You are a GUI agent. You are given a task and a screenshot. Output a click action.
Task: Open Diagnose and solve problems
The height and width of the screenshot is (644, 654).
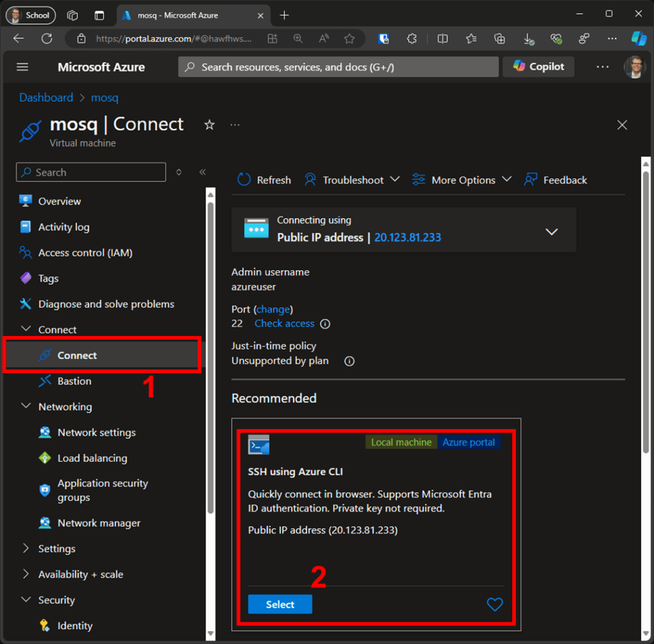click(x=105, y=304)
